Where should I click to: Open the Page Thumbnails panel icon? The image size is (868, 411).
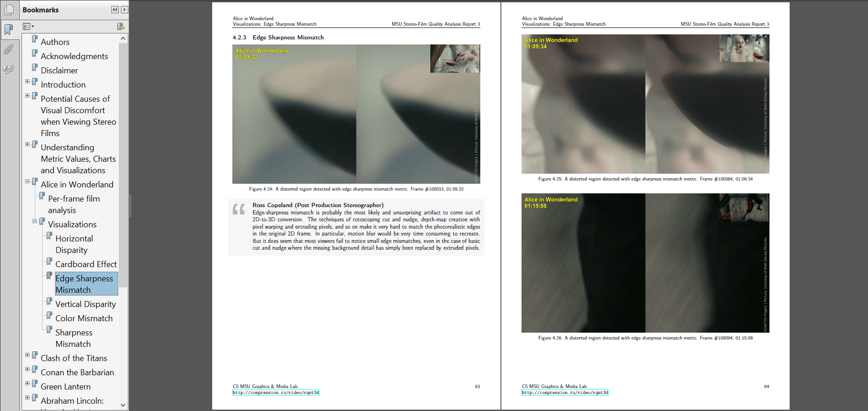click(9, 10)
